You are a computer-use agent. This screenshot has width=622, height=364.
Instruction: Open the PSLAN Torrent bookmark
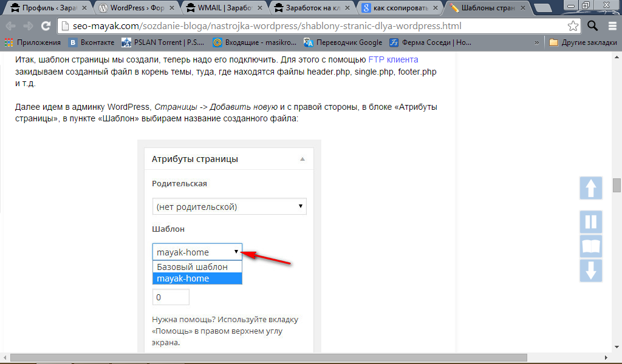click(163, 42)
